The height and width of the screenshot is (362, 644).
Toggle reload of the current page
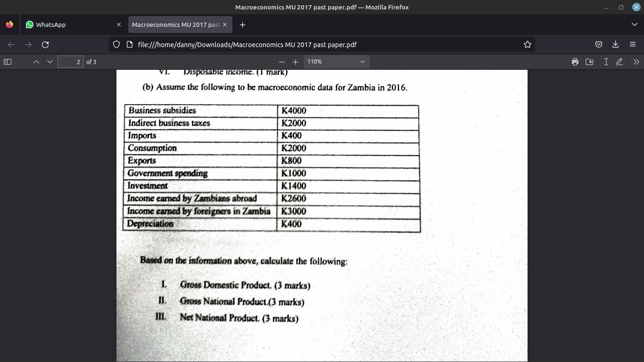click(45, 44)
